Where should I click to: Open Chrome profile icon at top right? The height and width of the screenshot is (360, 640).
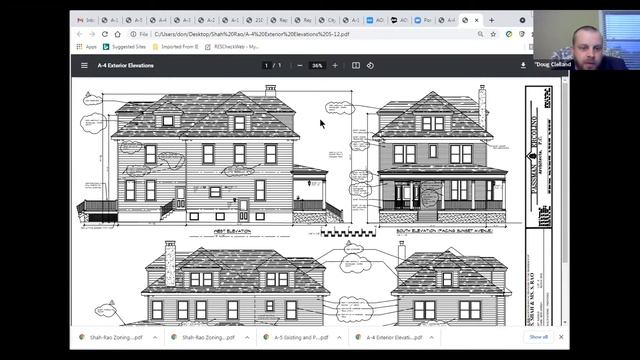(x=522, y=20)
